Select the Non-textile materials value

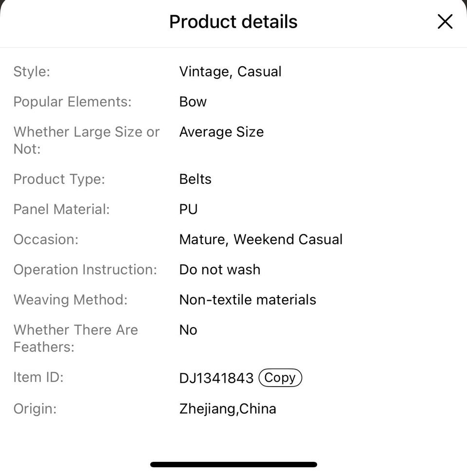(x=248, y=300)
